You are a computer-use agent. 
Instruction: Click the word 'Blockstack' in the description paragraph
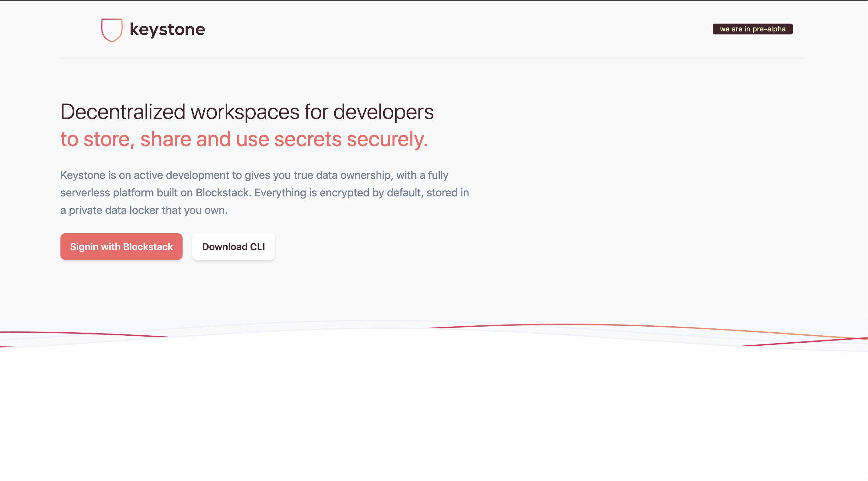point(223,193)
